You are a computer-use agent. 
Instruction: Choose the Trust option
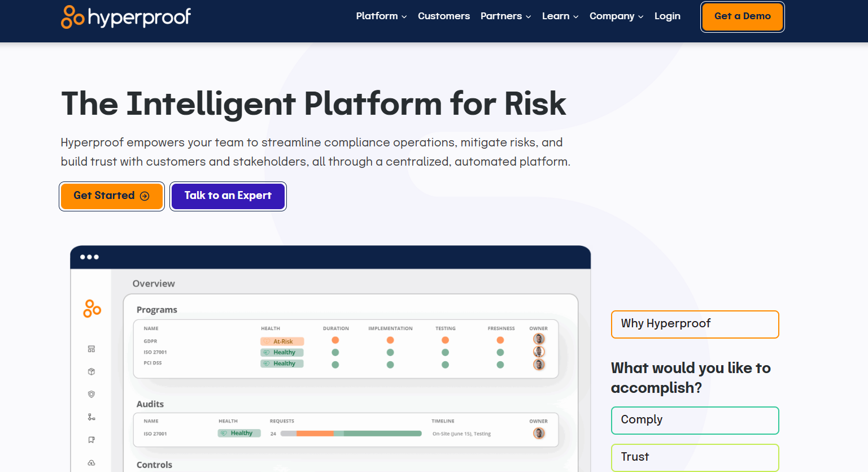(x=695, y=457)
